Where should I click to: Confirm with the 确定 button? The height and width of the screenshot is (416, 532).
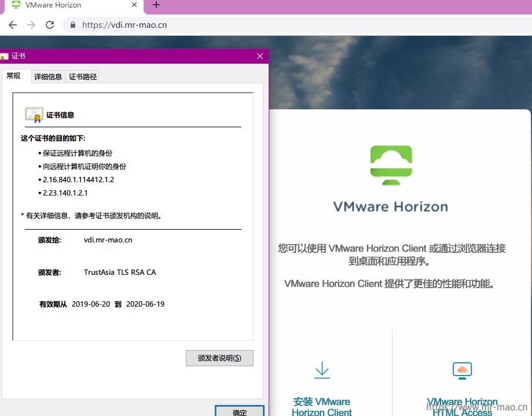pyautogui.click(x=240, y=411)
